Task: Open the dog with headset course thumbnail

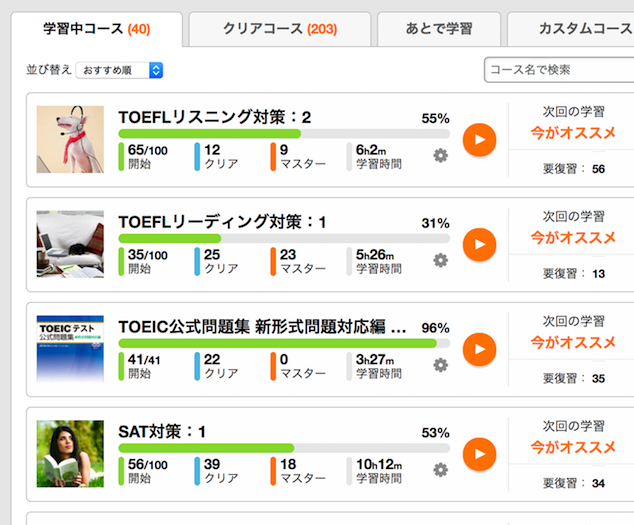Action: (70, 140)
